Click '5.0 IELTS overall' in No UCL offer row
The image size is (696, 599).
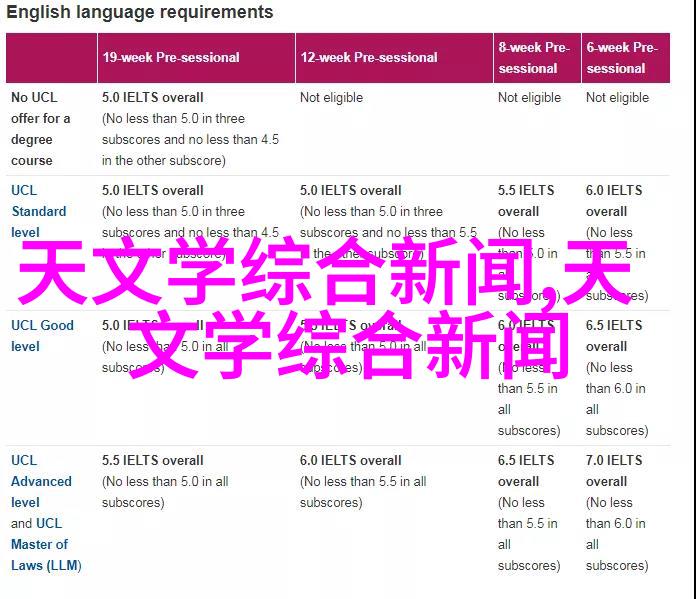152,98
